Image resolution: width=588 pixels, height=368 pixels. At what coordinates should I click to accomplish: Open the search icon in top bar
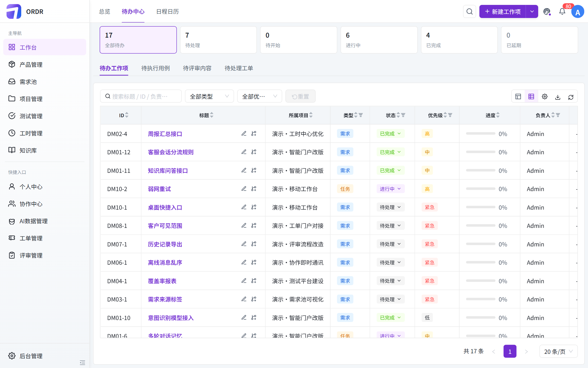(469, 11)
